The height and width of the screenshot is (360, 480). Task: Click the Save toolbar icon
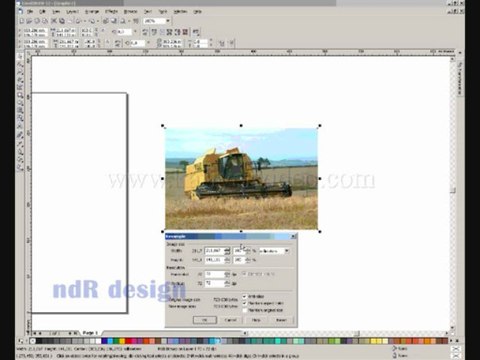pyautogui.click(x=37, y=21)
